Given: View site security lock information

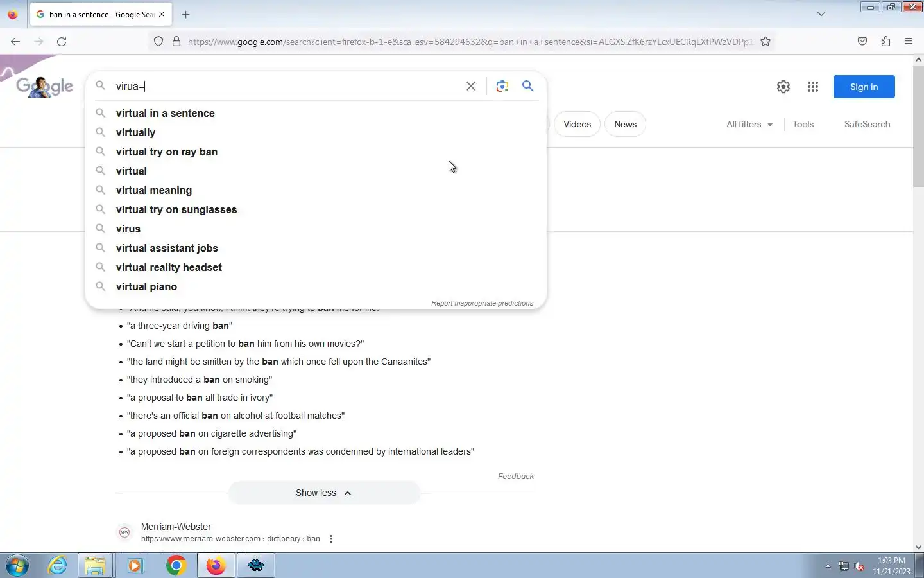Looking at the screenshot, I should point(176,42).
